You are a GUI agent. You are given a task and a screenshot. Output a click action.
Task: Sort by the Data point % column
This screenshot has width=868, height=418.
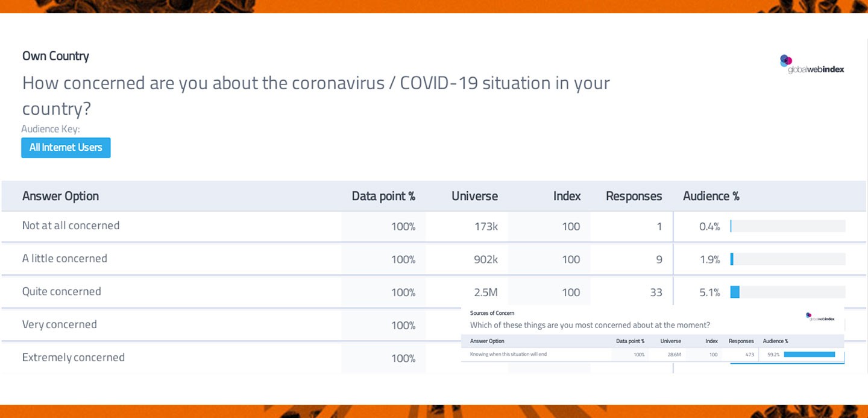tap(383, 196)
